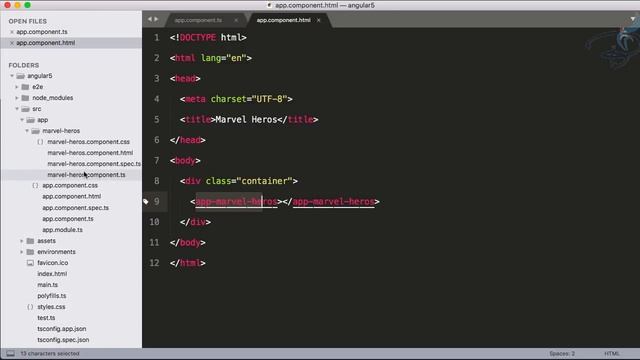The width and height of the screenshot is (640, 360).
Task: Select app.component.html under Open Files
Action: pos(46,43)
